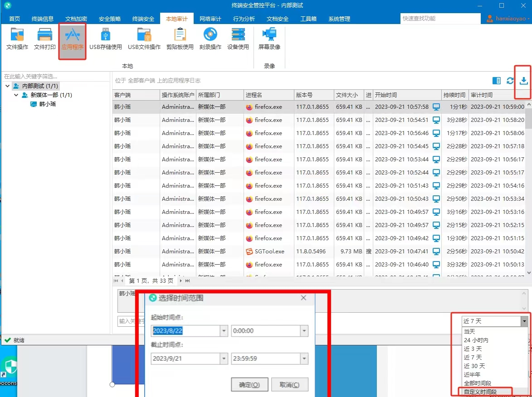Click the 快速查找功能 search field
This screenshot has height=397, width=532.
pyautogui.click(x=440, y=19)
